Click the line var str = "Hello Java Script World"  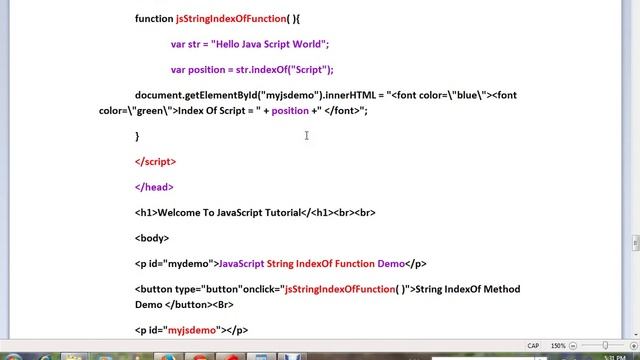[250, 44]
